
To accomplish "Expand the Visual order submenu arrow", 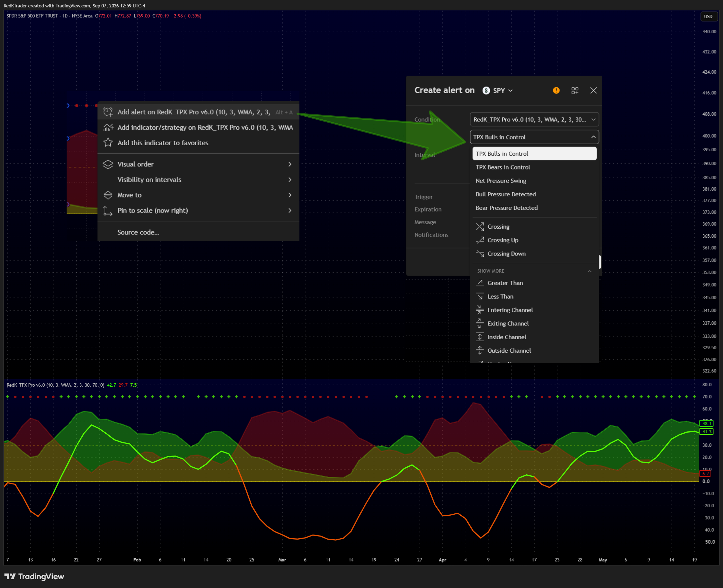I will point(290,164).
